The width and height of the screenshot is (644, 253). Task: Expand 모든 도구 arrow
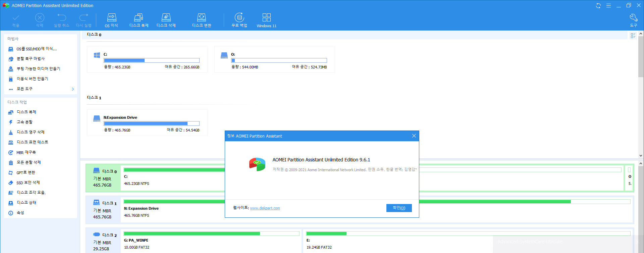click(x=73, y=89)
